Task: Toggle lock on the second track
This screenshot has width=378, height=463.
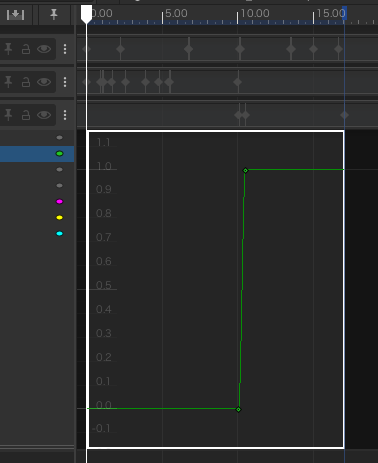Action: pyautogui.click(x=26, y=82)
